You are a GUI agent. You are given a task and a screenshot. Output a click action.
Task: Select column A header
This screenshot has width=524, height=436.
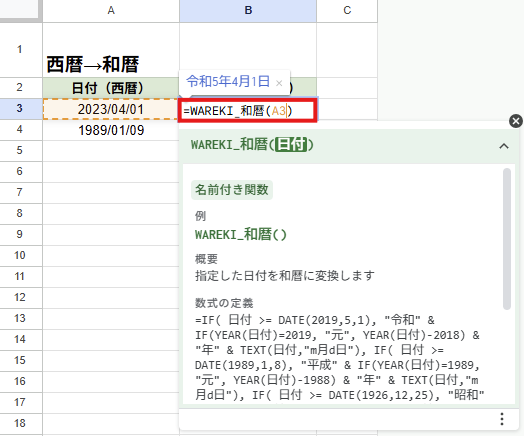pyautogui.click(x=111, y=11)
